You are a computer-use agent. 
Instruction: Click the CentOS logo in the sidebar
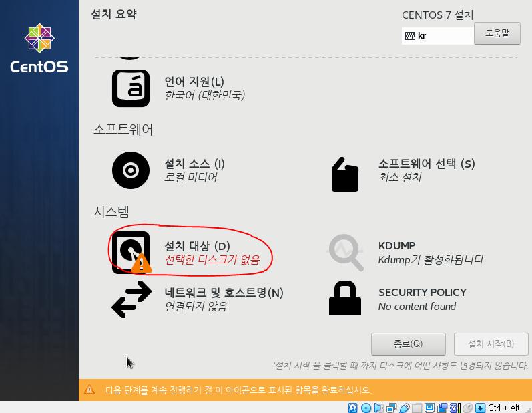(x=39, y=48)
